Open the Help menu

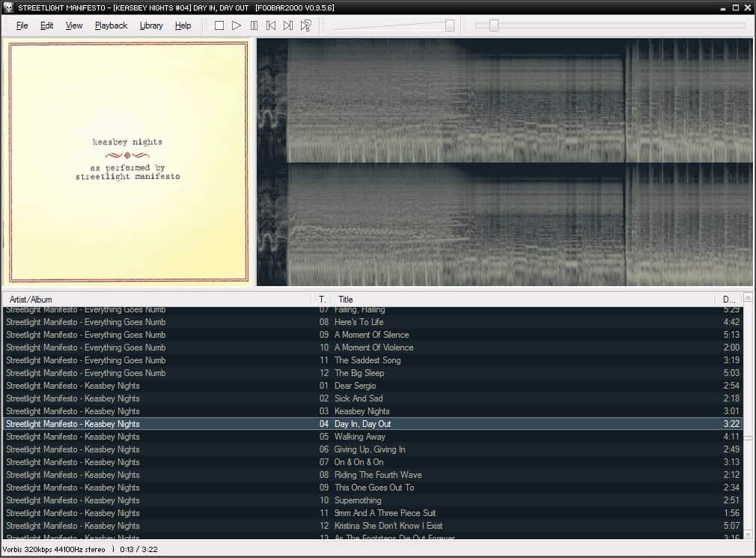[183, 25]
